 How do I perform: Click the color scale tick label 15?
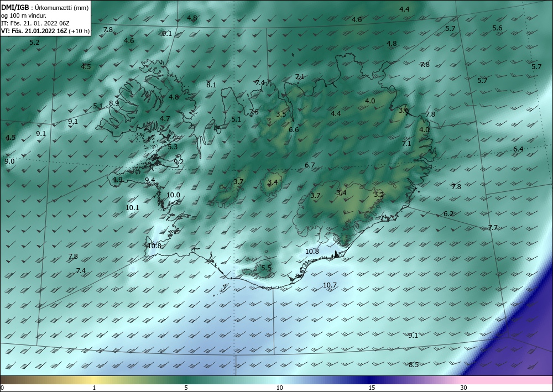click(x=372, y=388)
